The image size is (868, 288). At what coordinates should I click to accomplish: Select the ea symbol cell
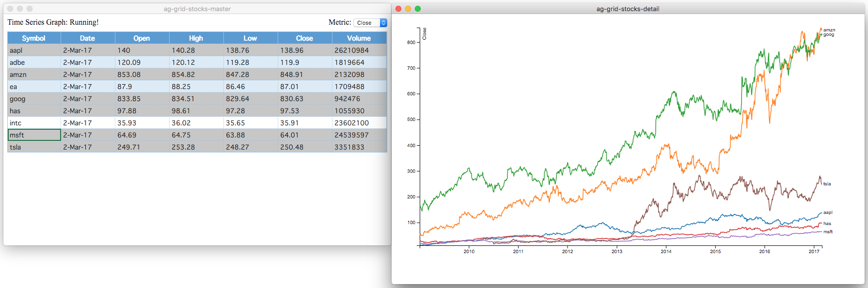[x=34, y=87]
